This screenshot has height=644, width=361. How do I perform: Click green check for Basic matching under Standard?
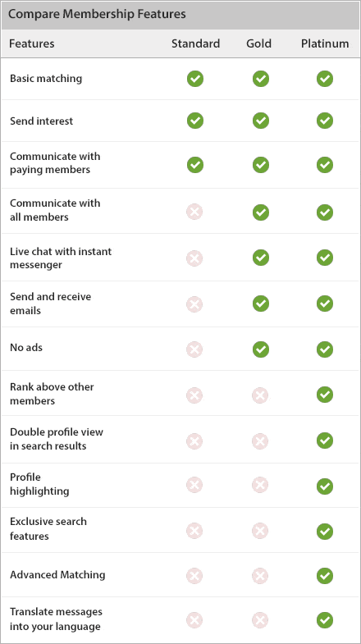(x=195, y=79)
